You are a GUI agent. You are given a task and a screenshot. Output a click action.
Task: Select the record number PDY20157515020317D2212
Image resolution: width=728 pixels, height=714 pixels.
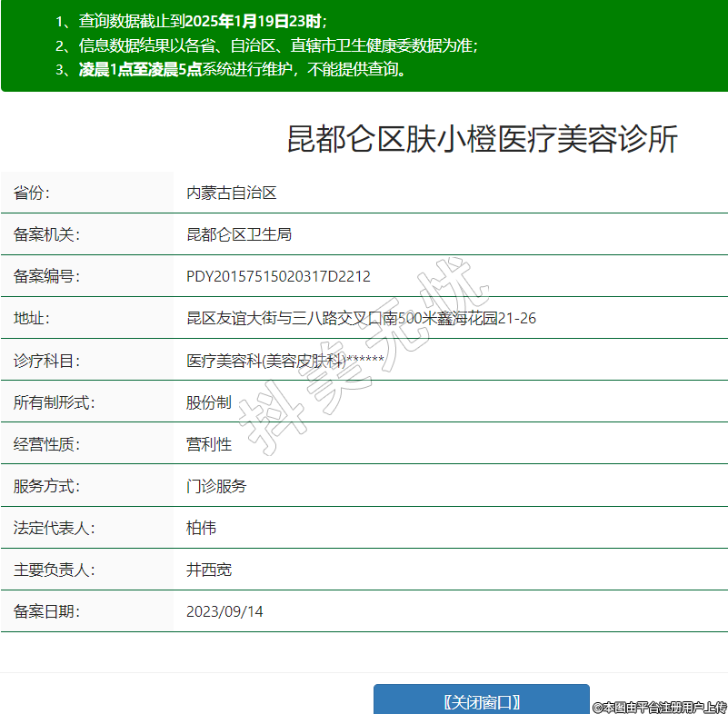tap(278, 276)
